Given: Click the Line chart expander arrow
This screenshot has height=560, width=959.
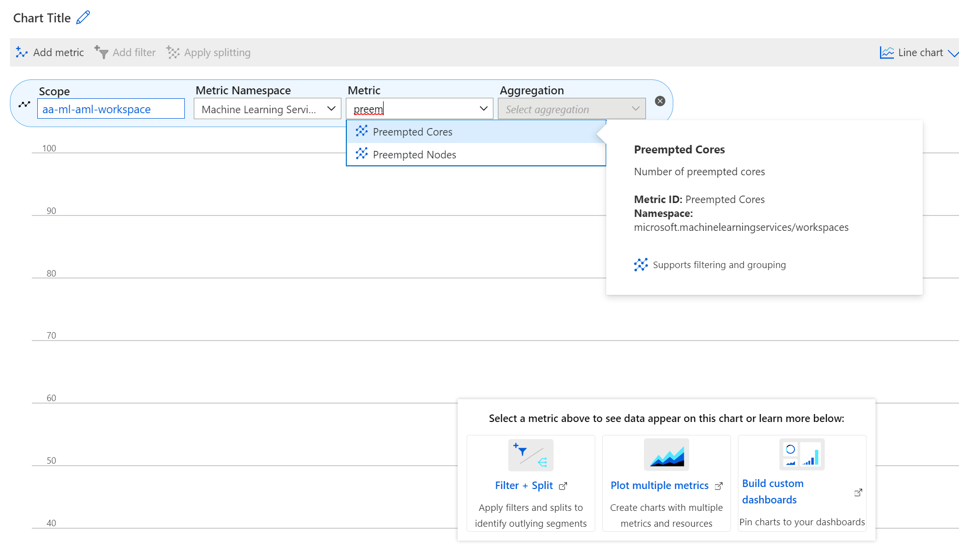Looking at the screenshot, I should click(x=955, y=52).
